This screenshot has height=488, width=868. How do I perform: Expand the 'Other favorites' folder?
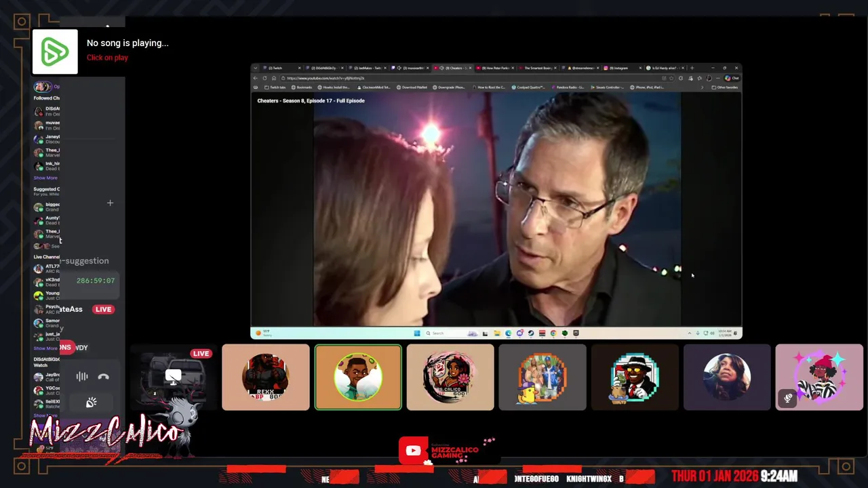(x=725, y=87)
